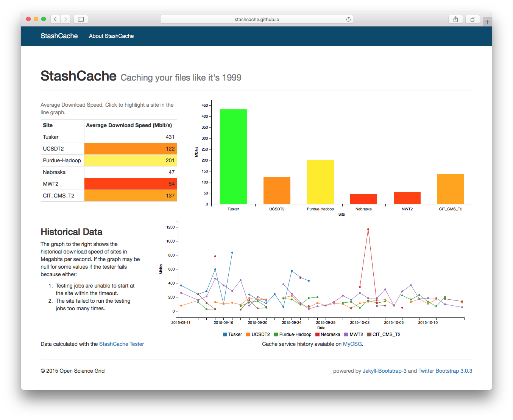The image size is (513, 420).
Task: Select the MWT2 site row
Action: tap(109, 184)
